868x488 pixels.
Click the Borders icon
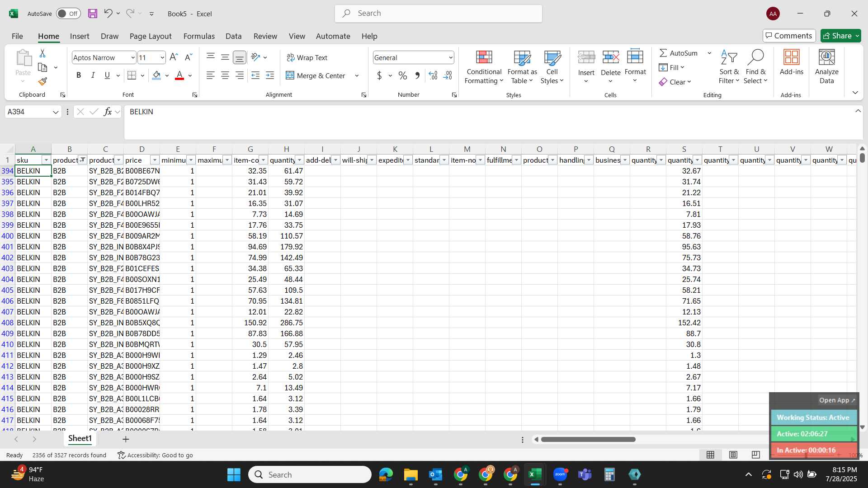pos(132,75)
